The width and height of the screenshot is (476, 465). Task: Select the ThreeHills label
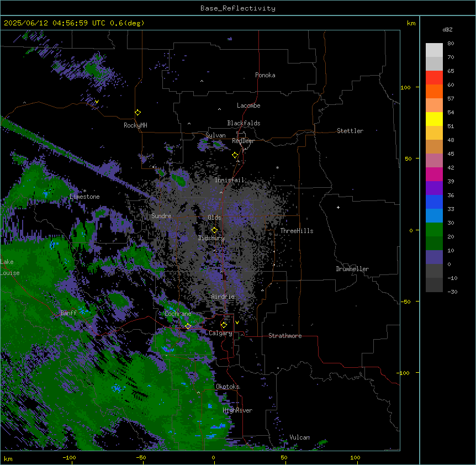tap(297, 231)
